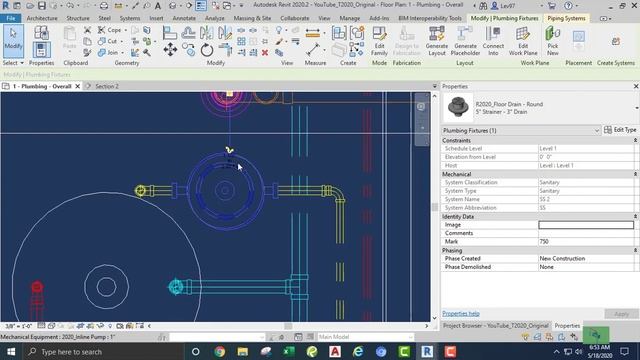Click the Text 'A' icon in quick access toolbar

point(158,6)
